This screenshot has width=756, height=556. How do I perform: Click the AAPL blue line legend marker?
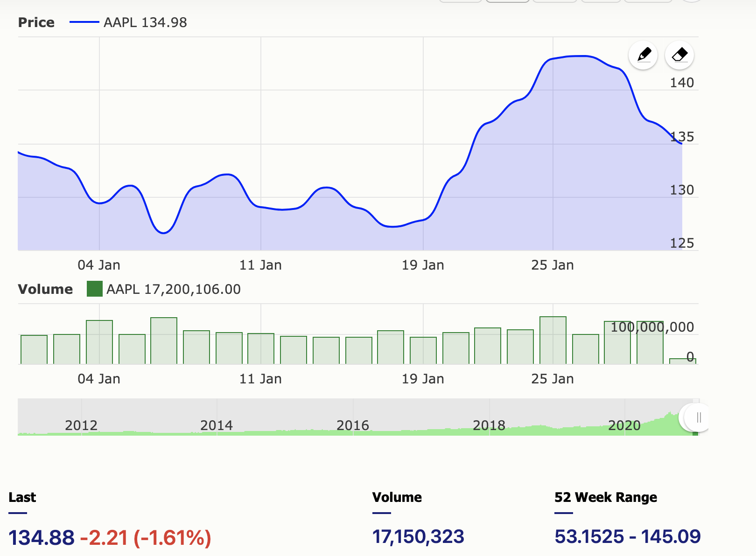84,22
